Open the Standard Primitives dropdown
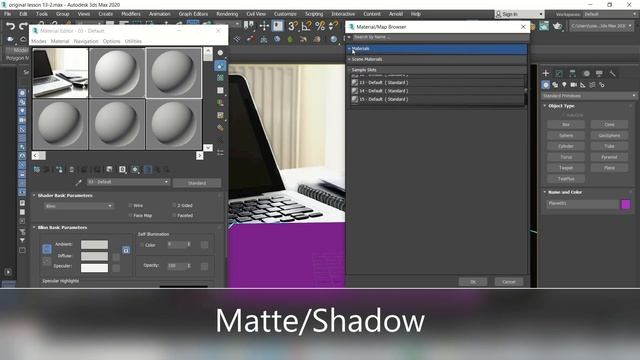This screenshot has height=360, width=640. coord(589,96)
